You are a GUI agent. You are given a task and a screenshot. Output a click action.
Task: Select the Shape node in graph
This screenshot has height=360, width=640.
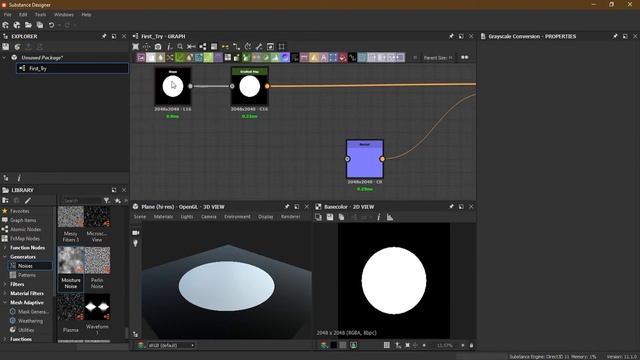tap(173, 87)
